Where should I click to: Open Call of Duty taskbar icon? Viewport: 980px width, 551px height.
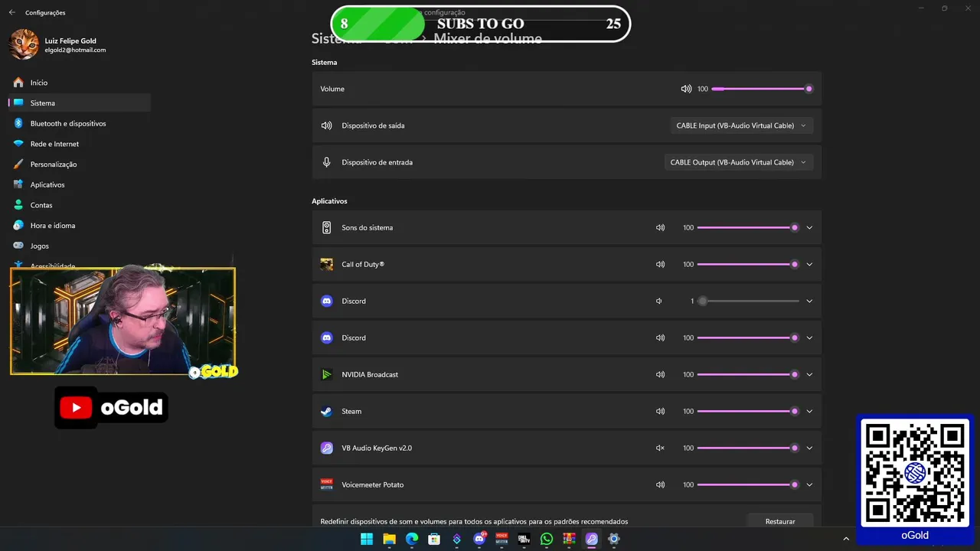(x=524, y=539)
